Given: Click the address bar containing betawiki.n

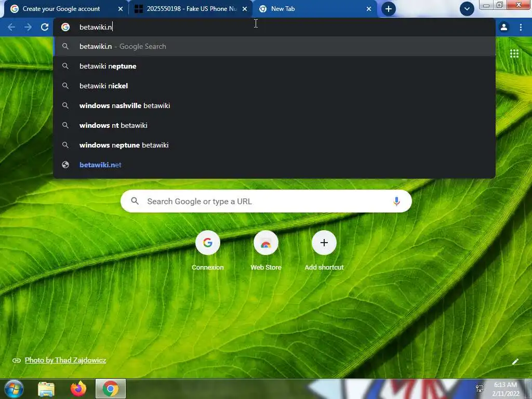Looking at the screenshot, I should click(x=274, y=27).
